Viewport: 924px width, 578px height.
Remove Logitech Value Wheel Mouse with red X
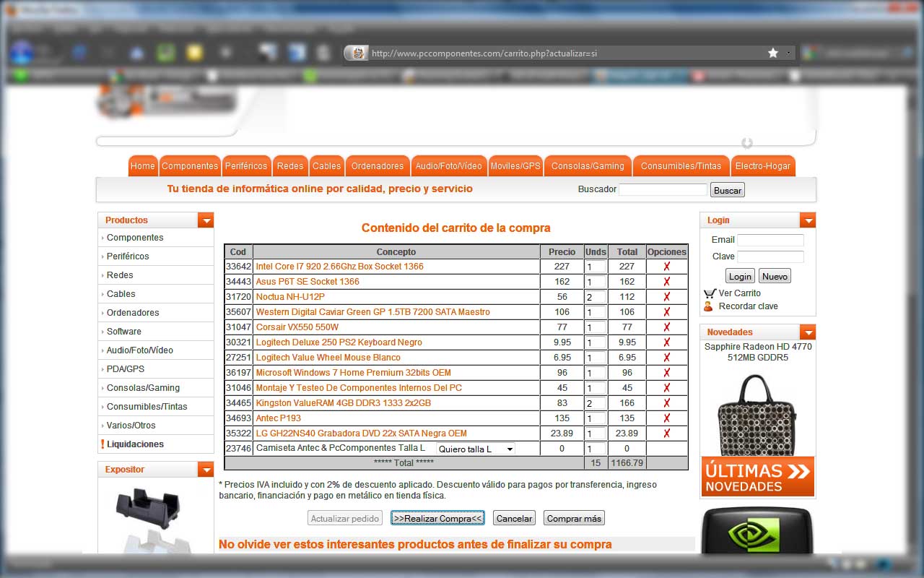tap(666, 358)
